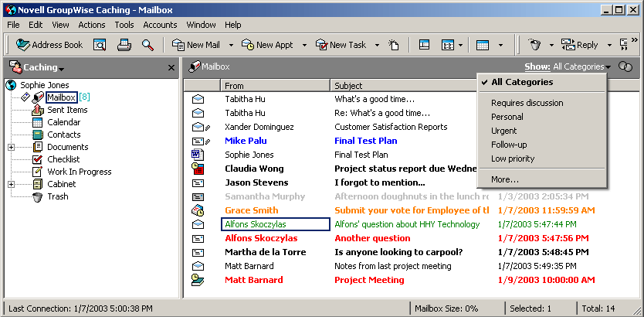Image resolution: width=644 pixels, height=317 pixels.
Task: Click the appointment icon for Grace Smith
Action: pyautogui.click(x=198, y=210)
